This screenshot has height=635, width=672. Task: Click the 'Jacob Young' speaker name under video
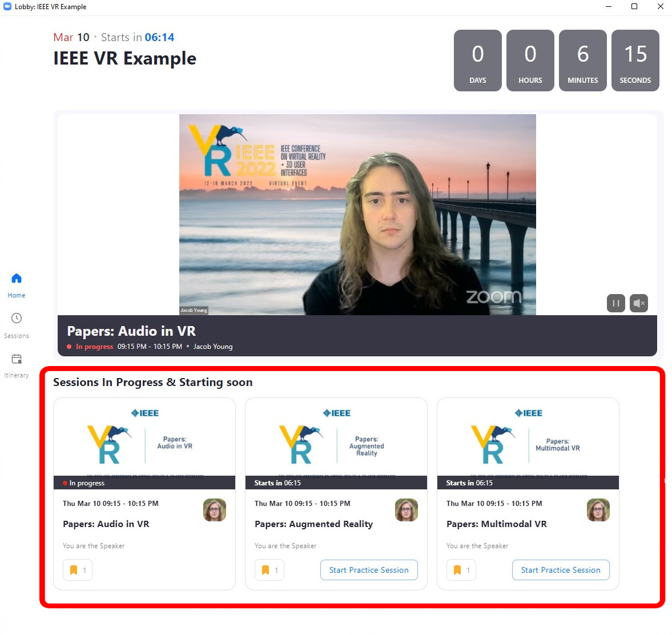pyautogui.click(x=213, y=347)
